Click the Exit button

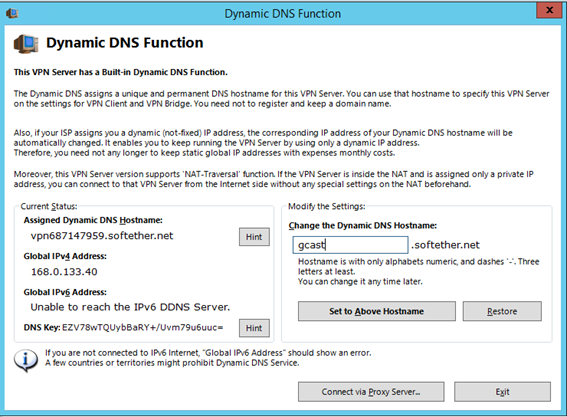[x=502, y=392]
